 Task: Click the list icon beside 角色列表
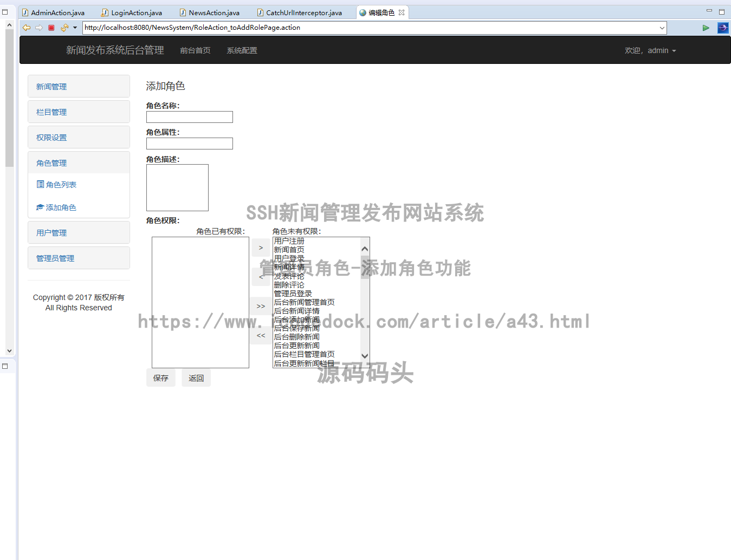(x=40, y=184)
